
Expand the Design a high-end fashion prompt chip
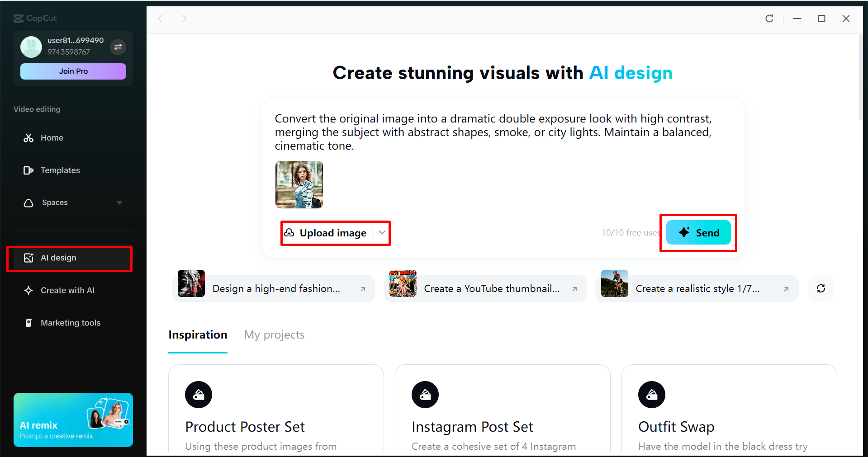363,288
